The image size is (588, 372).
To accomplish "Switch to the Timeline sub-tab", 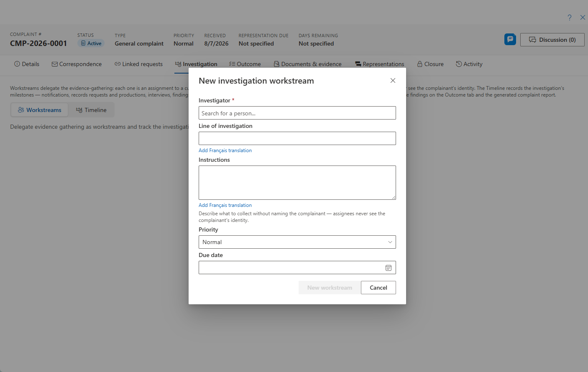I will [x=91, y=110].
